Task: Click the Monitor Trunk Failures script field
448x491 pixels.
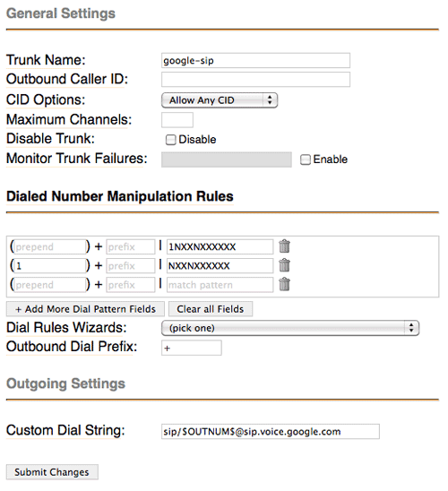Action: pyautogui.click(x=227, y=159)
